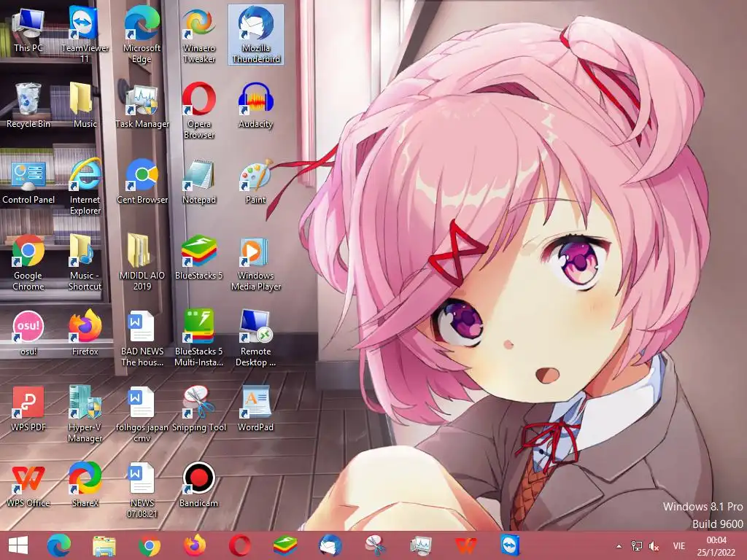Screen dimensions: 747x560
Task: Select the Opera Browser desktop shortcut
Action: click(x=198, y=111)
